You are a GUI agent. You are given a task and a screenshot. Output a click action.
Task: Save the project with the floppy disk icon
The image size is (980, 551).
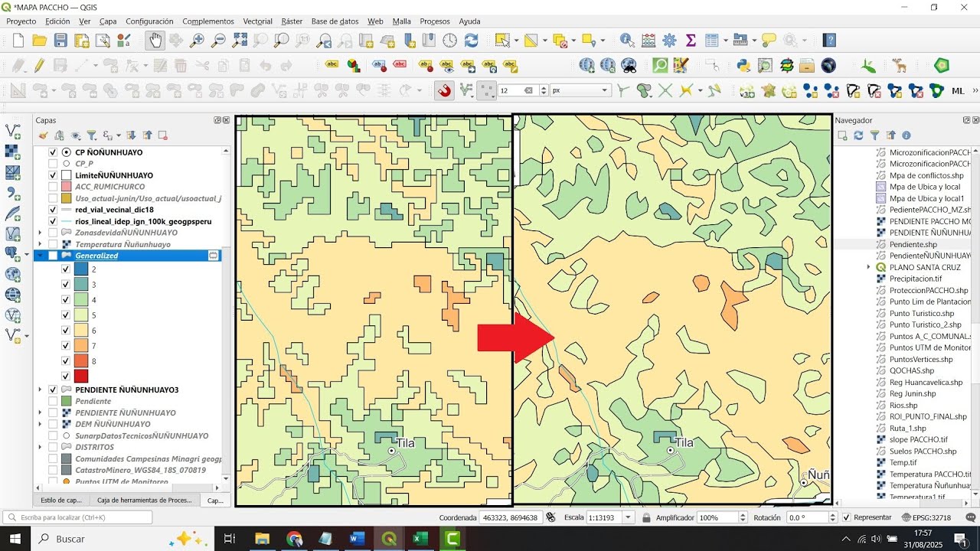point(61,41)
